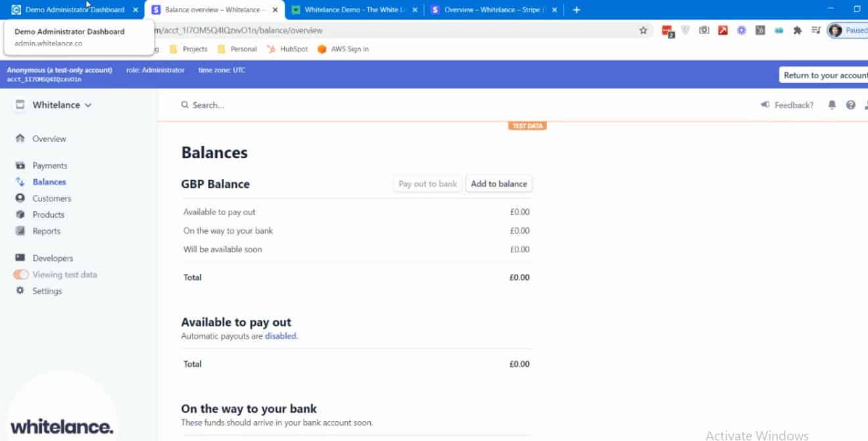Click the red extension icon with badge

[x=668, y=30]
